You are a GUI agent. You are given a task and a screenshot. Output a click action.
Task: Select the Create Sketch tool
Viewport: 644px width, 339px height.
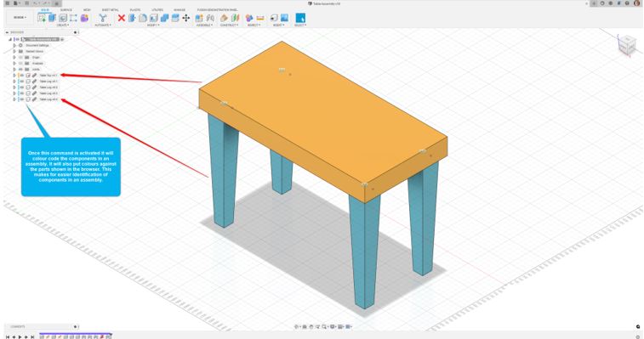click(x=42, y=18)
